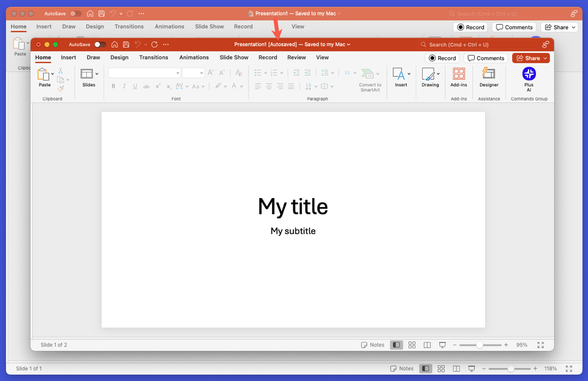
Task: Click the "My title" text on slide
Action: coord(293,206)
